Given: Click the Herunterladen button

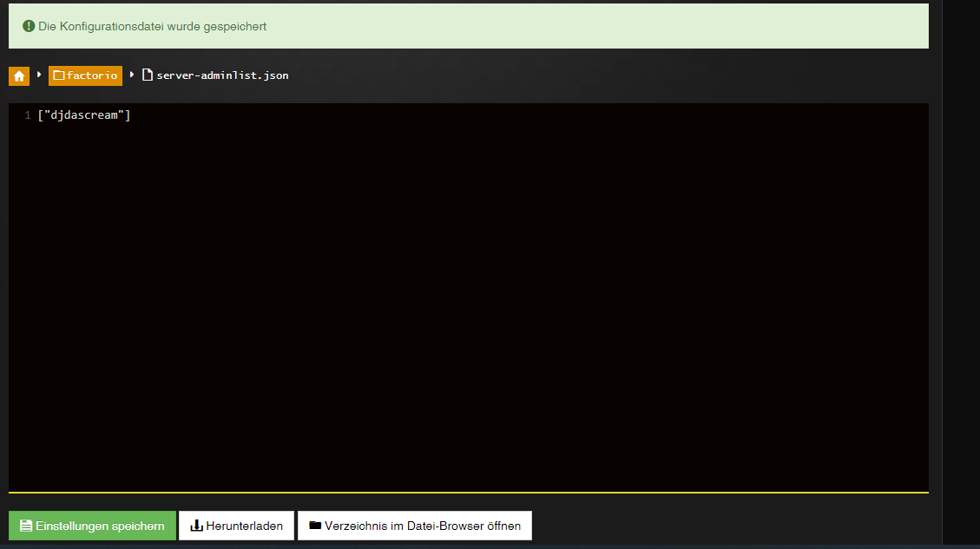Looking at the screenshot, I should 236,526.
